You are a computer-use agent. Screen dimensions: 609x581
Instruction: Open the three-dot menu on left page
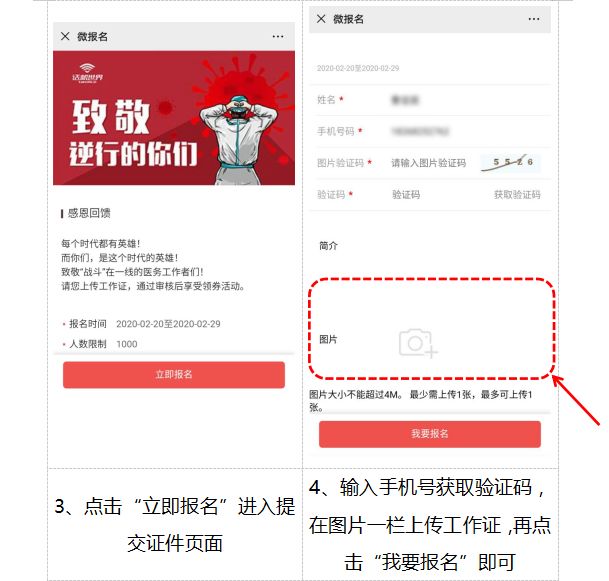pos(278,37)
